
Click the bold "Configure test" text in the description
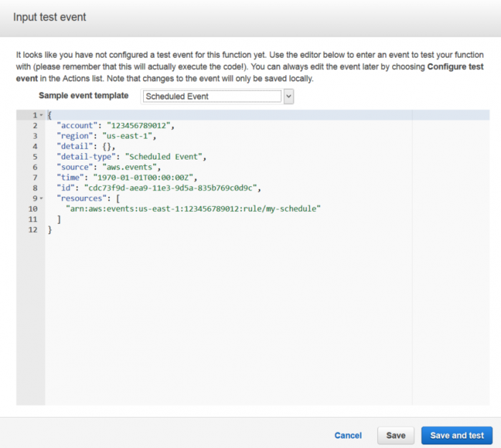[455, 67]
